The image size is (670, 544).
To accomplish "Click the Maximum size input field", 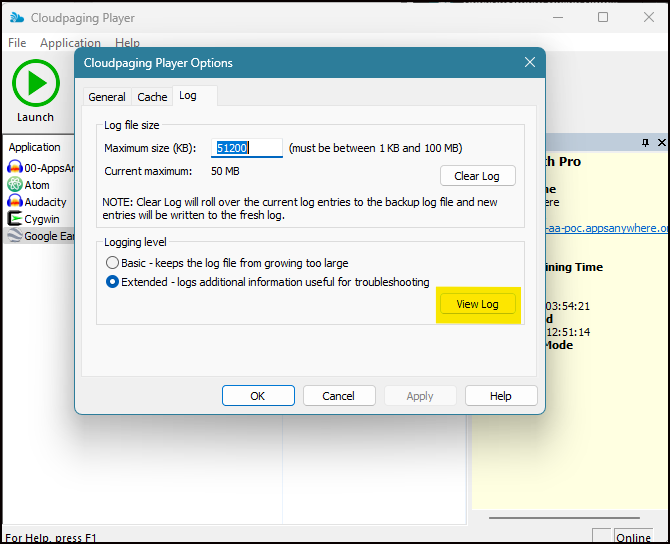I will coord(246,148).
